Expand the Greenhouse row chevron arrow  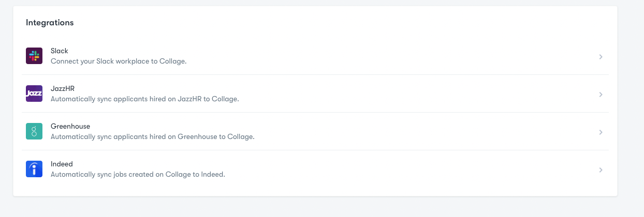[601, 132]
